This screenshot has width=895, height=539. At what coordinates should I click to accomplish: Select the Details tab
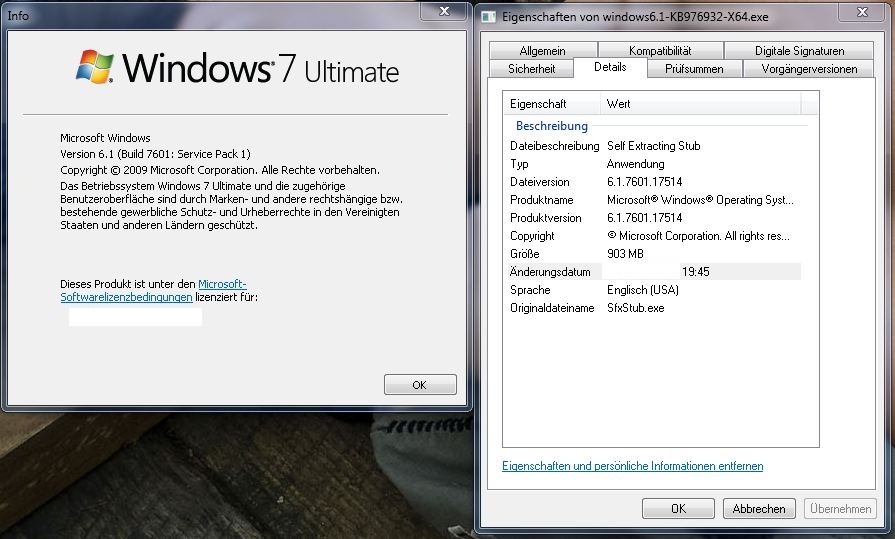pyautogui.click(x=610, y=67)
